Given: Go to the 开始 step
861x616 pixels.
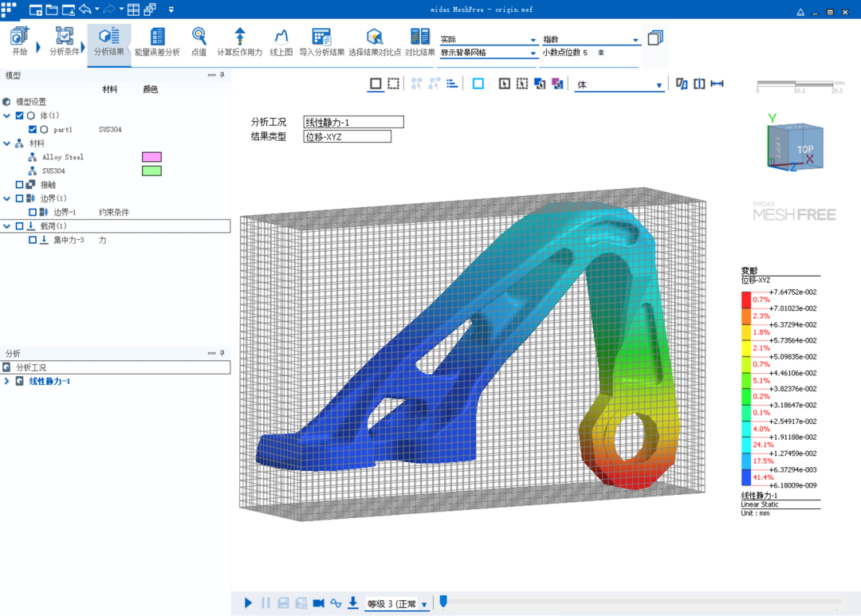Looking at the screenshot, I should click(x=20, y=41).
